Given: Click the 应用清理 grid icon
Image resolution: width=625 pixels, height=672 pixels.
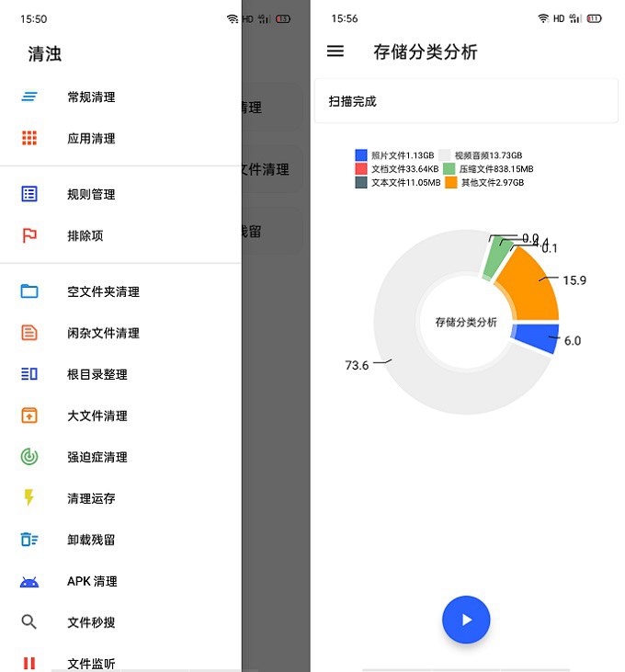Looking at the screenshot, I should 29,138.
